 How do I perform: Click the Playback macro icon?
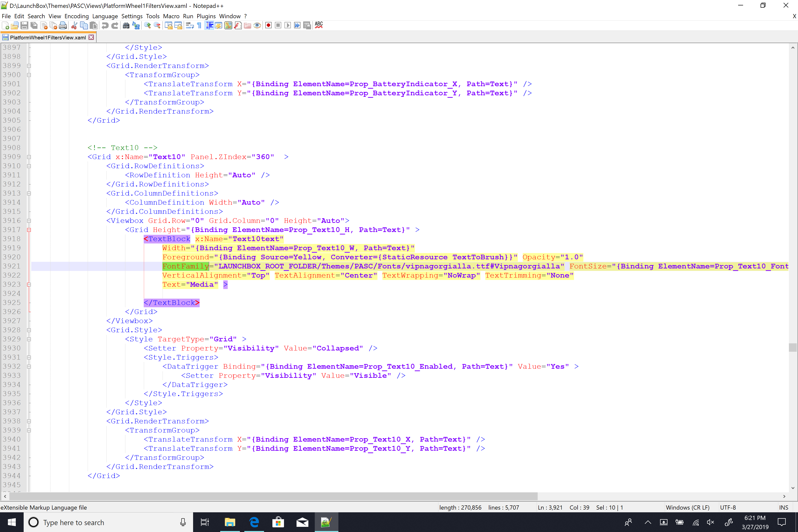(288, 25)
